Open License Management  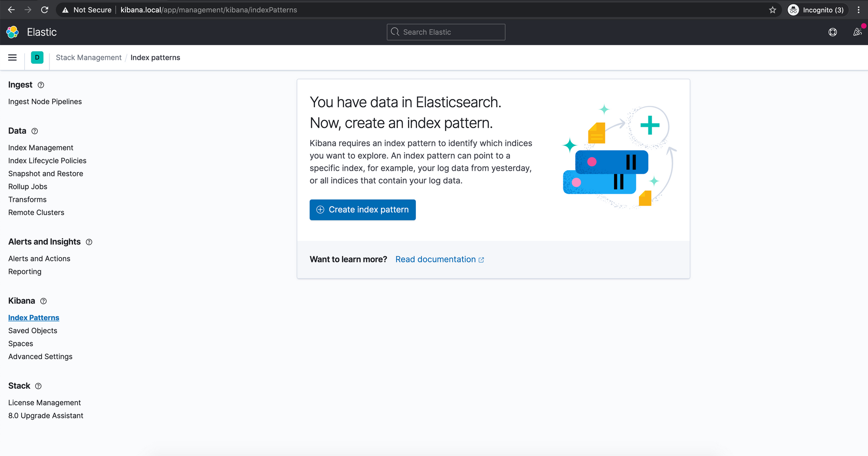click(x=44, y=403)
